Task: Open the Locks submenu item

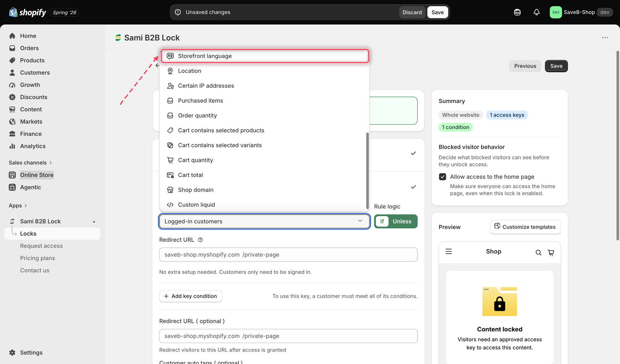Action: [52, 234]
